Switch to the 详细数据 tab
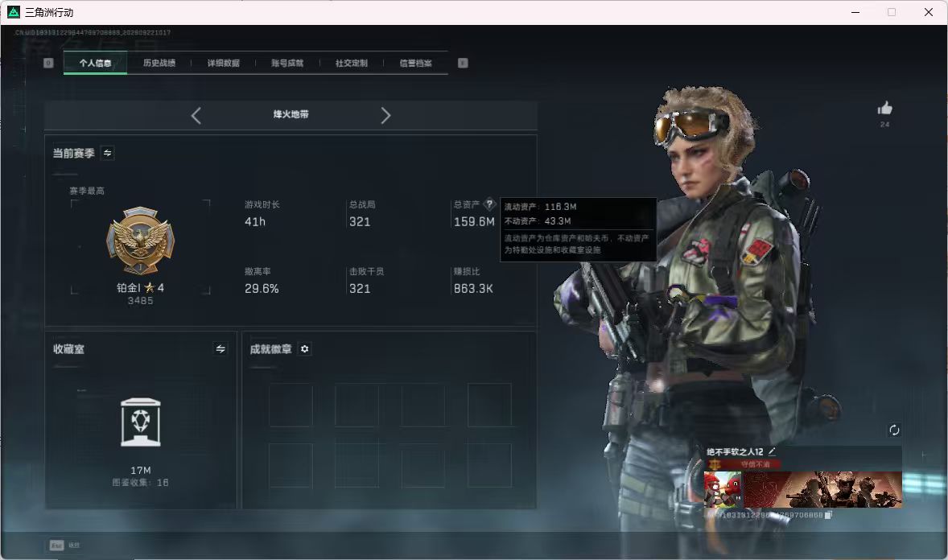 223,63
